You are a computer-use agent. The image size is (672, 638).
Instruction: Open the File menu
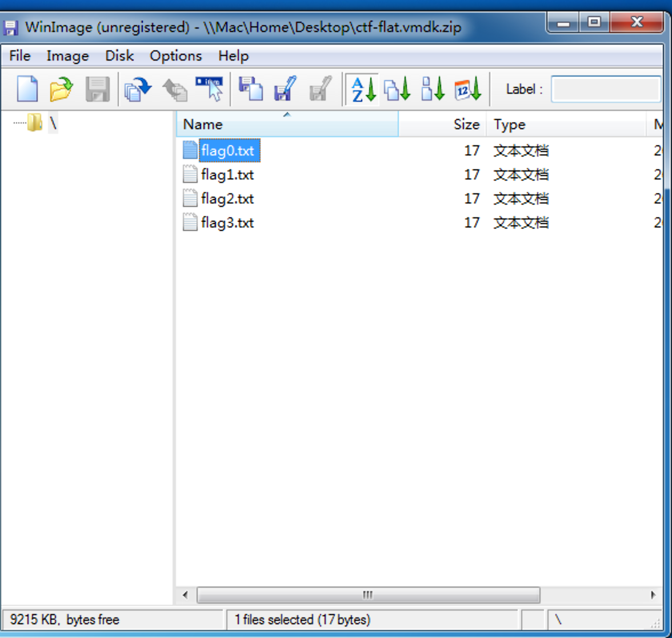(x=19, y=56)
